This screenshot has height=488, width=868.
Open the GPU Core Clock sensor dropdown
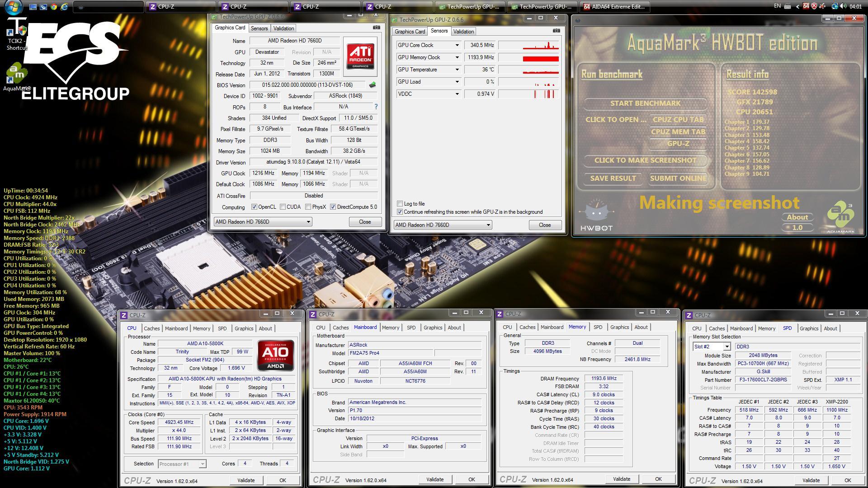(457, 45)
